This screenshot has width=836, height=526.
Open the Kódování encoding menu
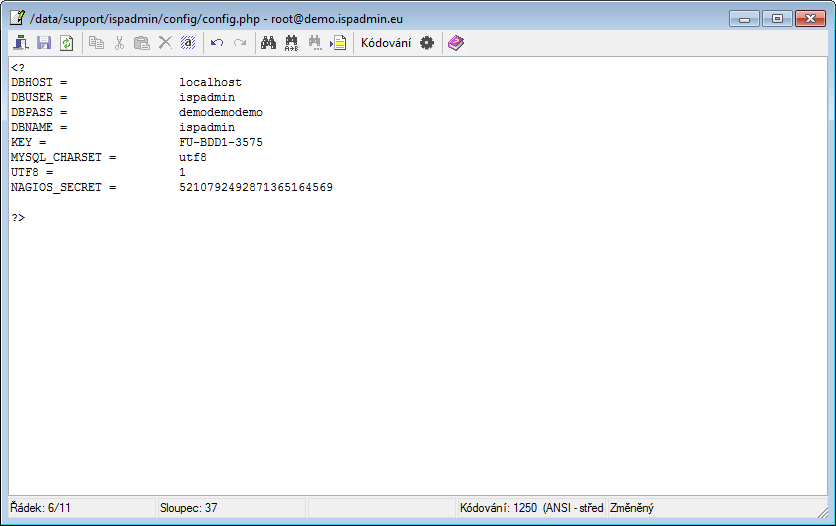[386, 43]
